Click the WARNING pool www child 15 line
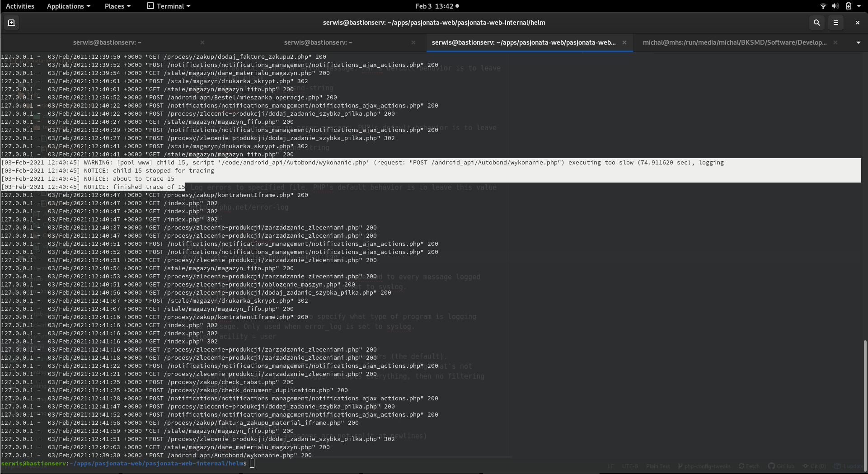The width and height of the screenshot is (868, 474). [362, 163]
